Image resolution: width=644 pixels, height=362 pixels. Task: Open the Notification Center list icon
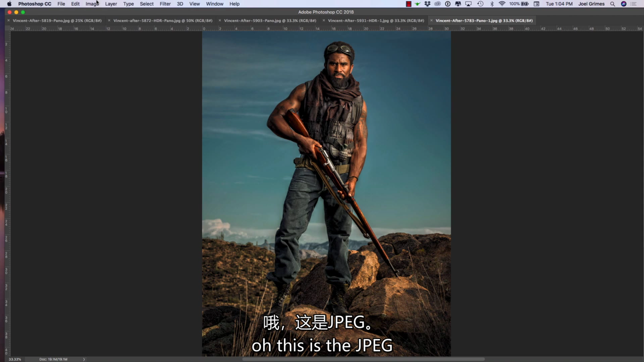[x=634, y=4]
